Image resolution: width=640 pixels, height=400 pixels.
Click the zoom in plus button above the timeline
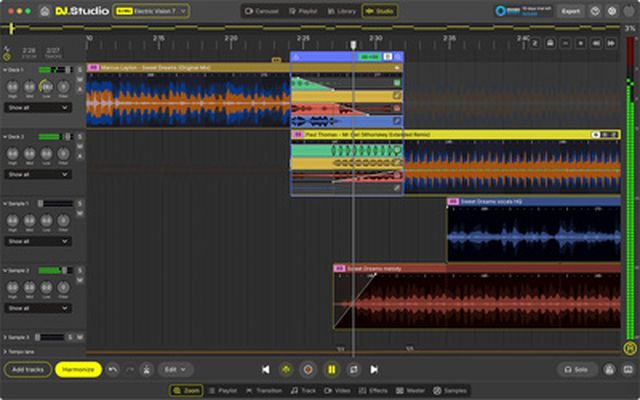(x=580, y=43)
